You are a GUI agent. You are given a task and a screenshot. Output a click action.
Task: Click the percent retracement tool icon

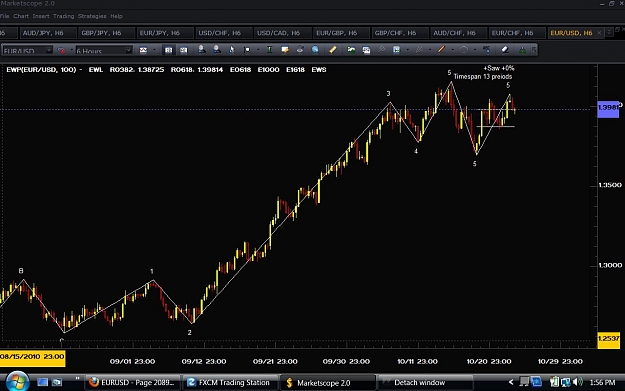[486, 50]
